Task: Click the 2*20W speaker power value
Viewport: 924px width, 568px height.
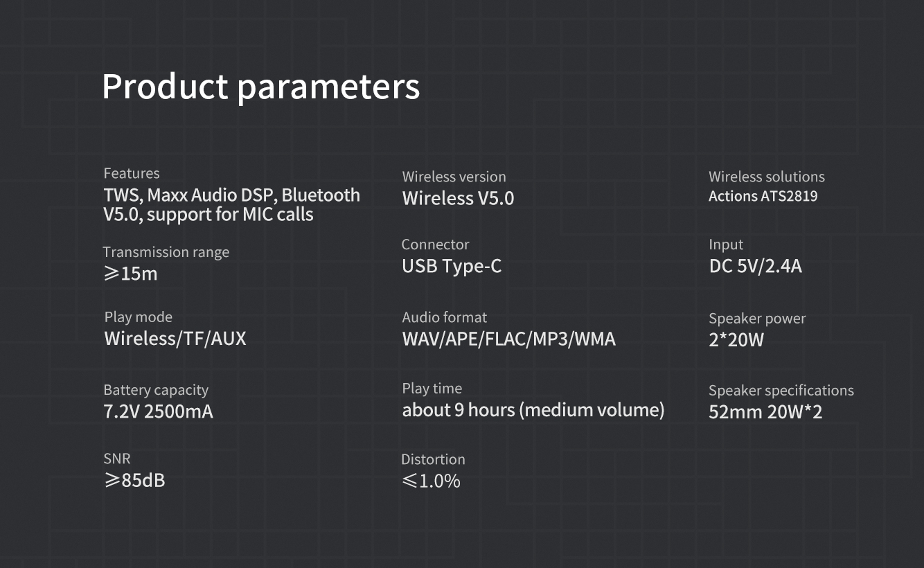Action: pos(736,339)
